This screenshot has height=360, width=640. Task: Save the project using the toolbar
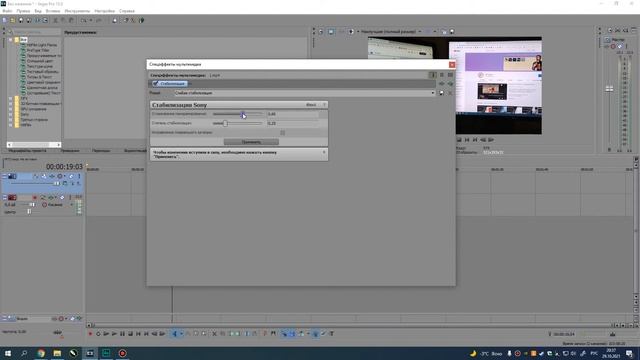(x=21, y=20)
